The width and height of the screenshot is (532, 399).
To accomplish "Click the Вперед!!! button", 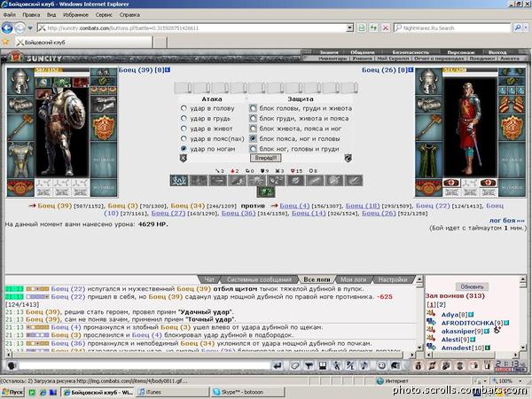I will click(266, 158).
